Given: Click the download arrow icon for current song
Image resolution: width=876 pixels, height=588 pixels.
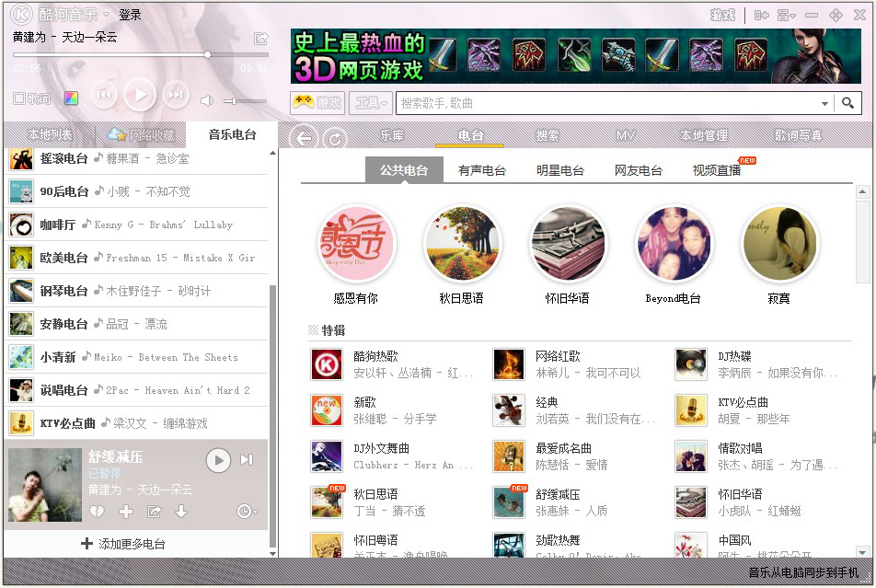Looking at the screenshot, I should click(181, 512).
